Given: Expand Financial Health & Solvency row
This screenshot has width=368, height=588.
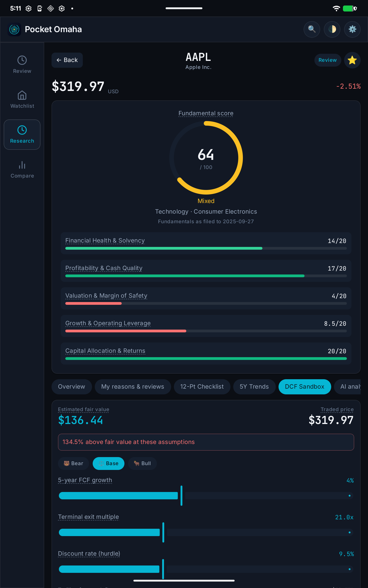Looking at the screenshot, I should [x=206, y=243].
